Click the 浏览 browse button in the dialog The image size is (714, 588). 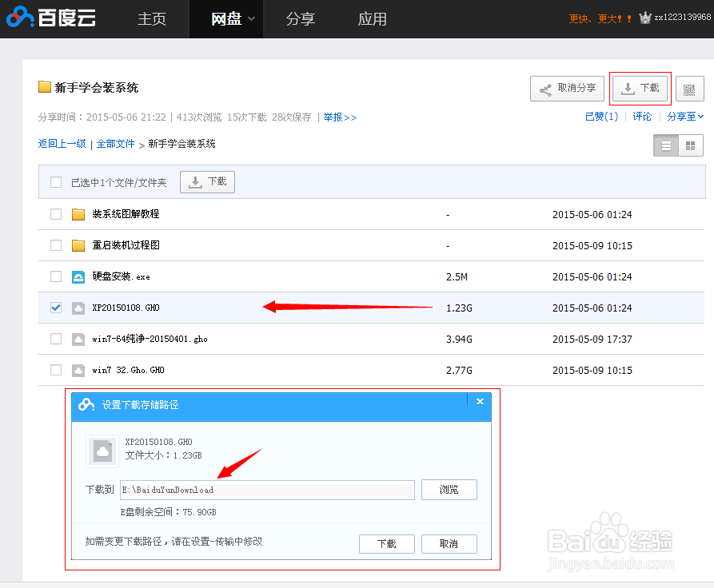pyautogui.click(x=449, y=490)
